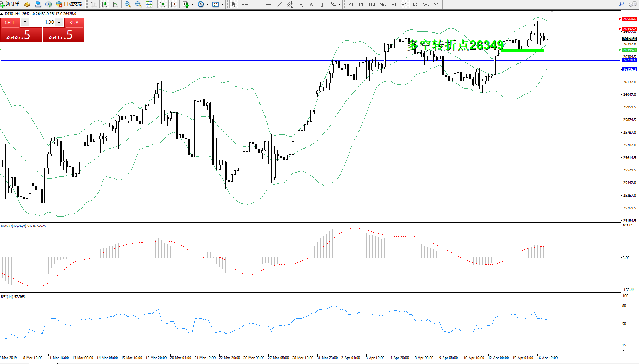The width and height of the screenshot is (639, 364).
Task: Pick the text label tool (A)
Action: [x=311, y=4]
